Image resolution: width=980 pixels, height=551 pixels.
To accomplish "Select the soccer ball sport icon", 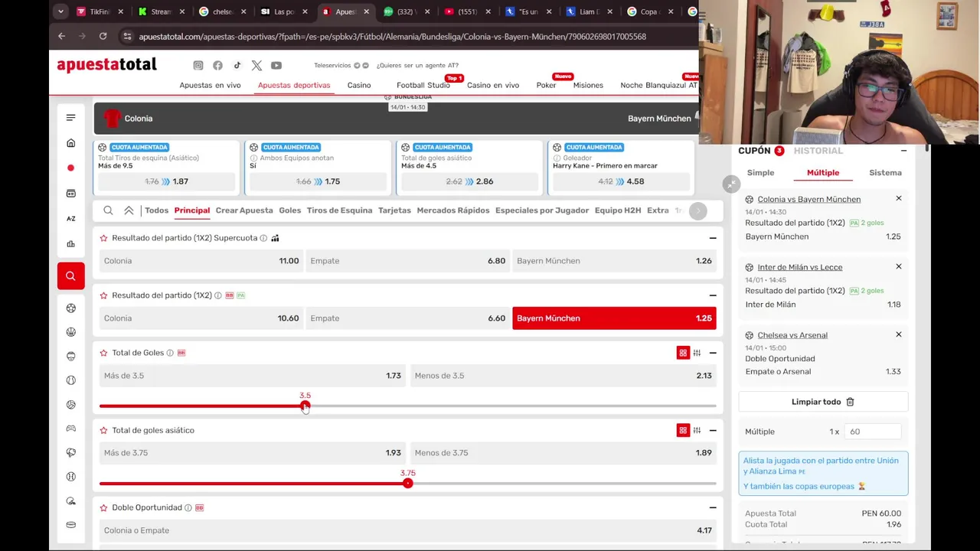I will 70,308.
